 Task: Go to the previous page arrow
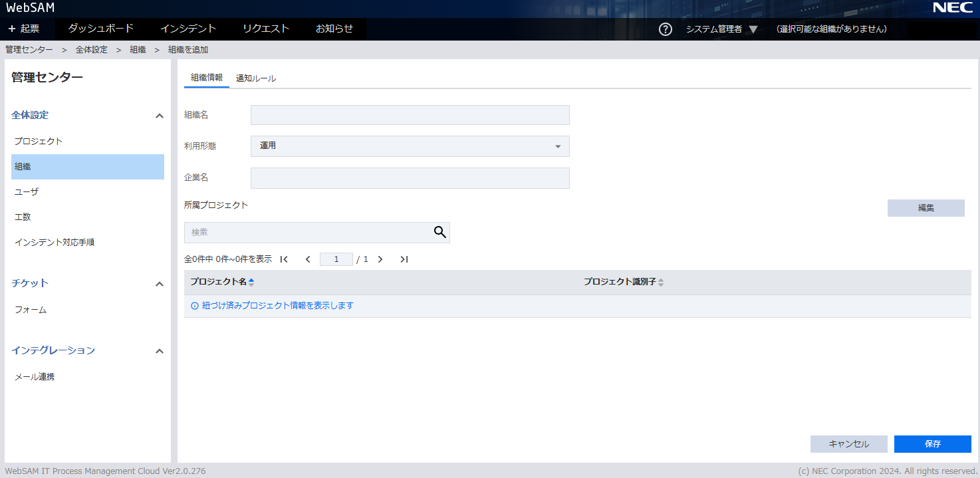[x=308, y=259]
